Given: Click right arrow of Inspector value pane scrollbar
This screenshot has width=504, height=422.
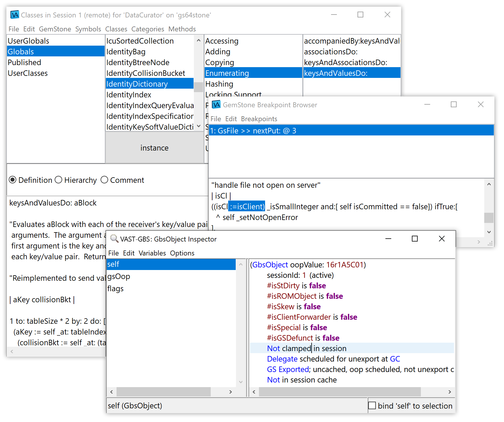Looking at the screenshot, I should (450, 392).
